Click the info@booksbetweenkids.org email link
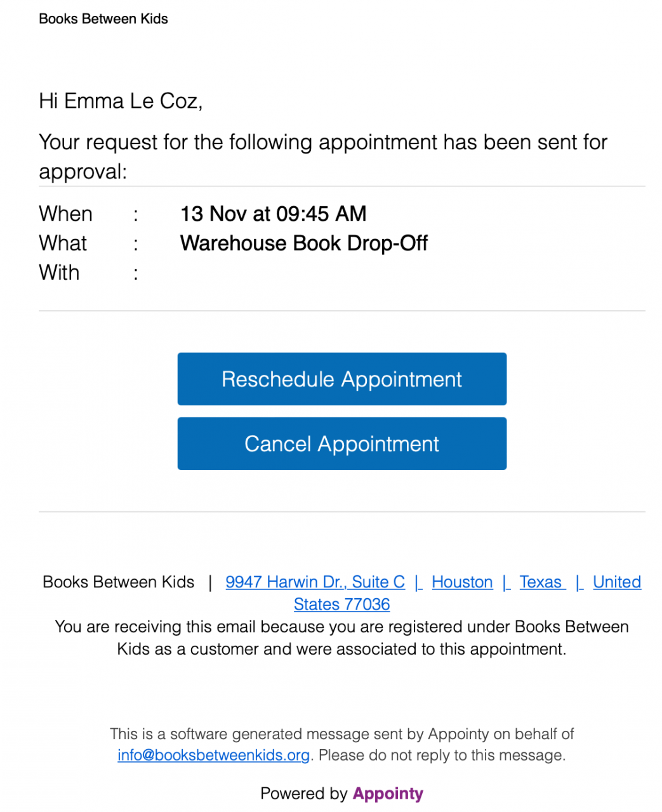 [x=213, y=755]
